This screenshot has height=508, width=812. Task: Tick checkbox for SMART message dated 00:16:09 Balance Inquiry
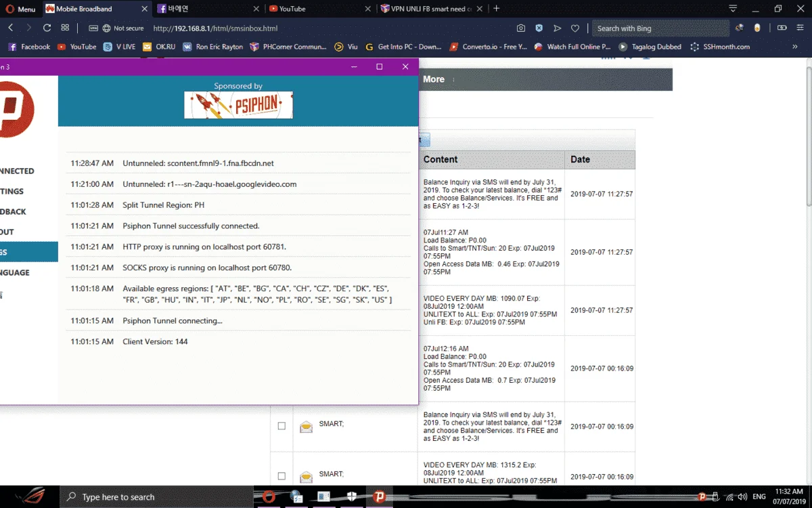(x=281, y=426)
